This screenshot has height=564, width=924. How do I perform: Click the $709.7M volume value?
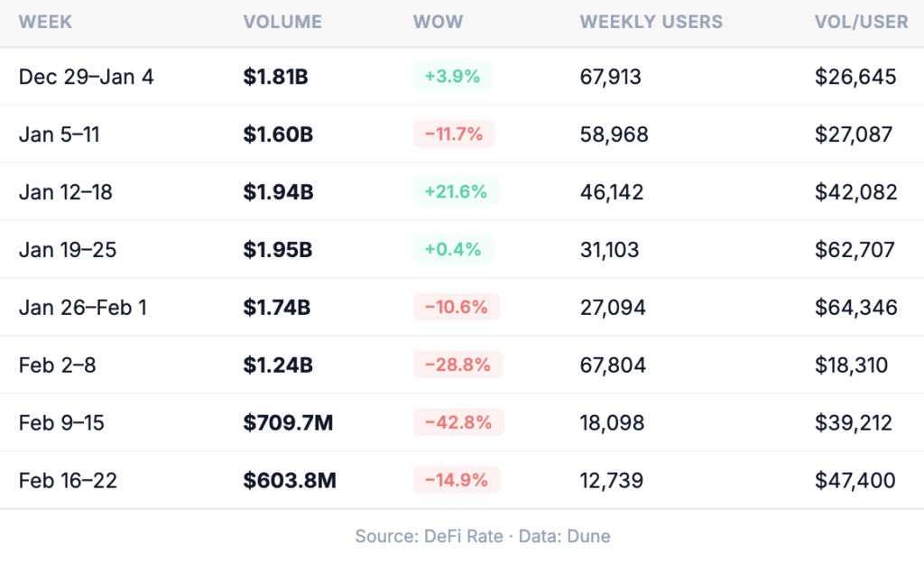288,423
